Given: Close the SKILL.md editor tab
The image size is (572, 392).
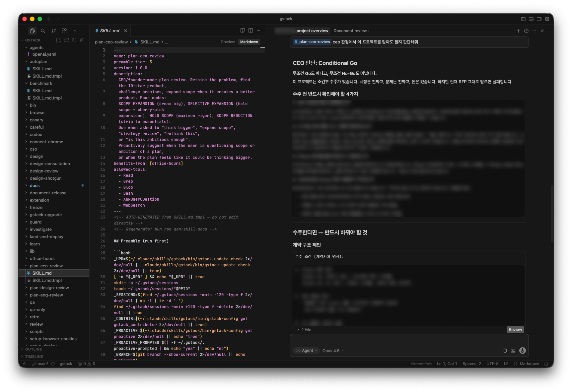Looking at the screenshot, I should [126, 31].
